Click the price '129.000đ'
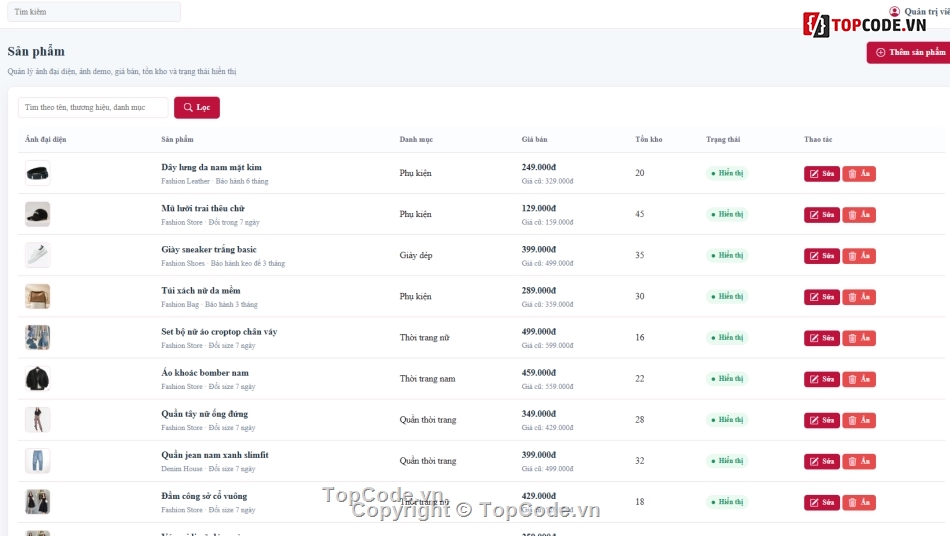950x536 pixels. (539, 208)
